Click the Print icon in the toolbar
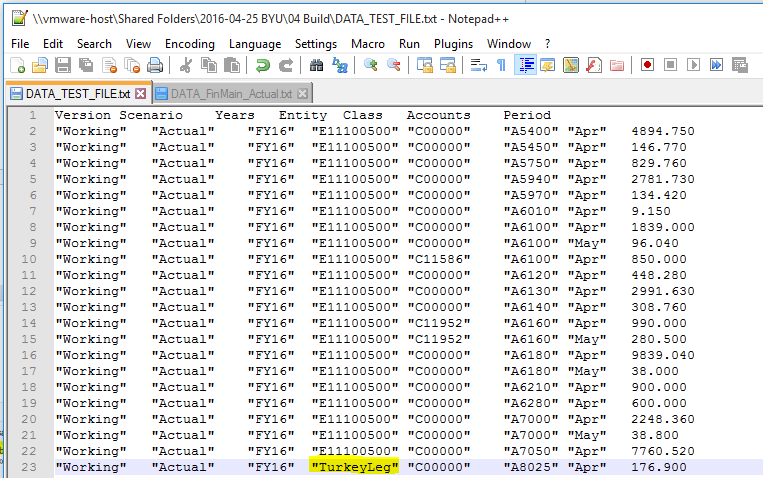 coord(155,65)
